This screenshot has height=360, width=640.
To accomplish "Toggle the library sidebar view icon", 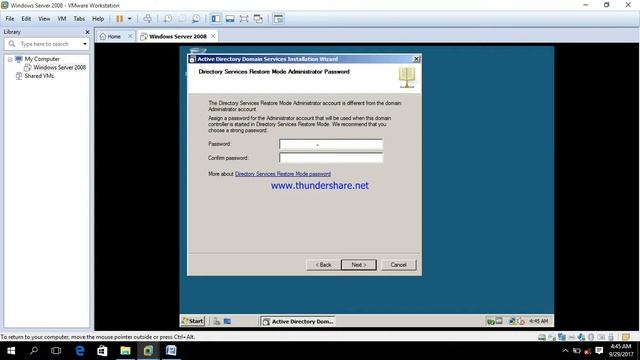I will point(216,19).
